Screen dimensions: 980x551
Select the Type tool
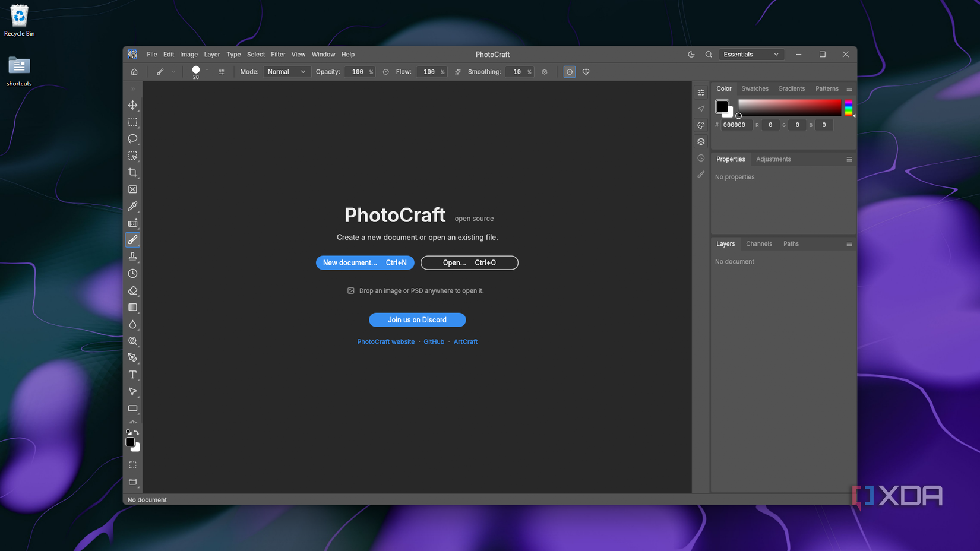(132, 375)
